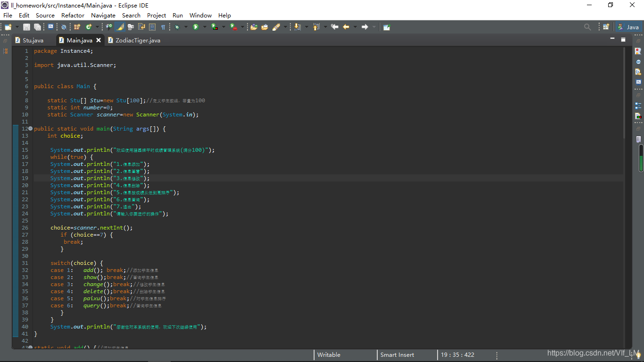This screenshot has width=644, height=362.
Task: Open the Javadoc @ view icon
Action: tap(638, 62)
